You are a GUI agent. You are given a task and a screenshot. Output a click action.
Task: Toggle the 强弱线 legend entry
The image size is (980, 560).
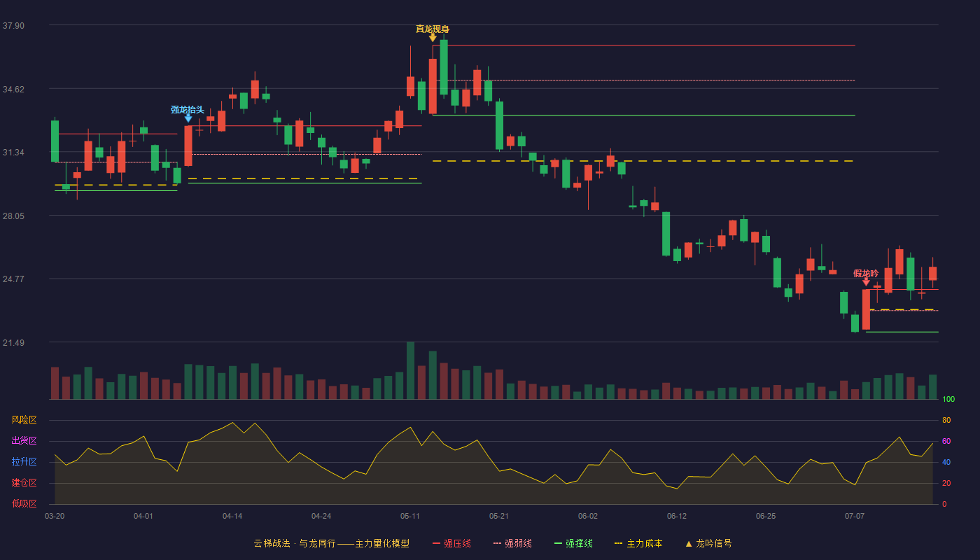tap(512, 543)
